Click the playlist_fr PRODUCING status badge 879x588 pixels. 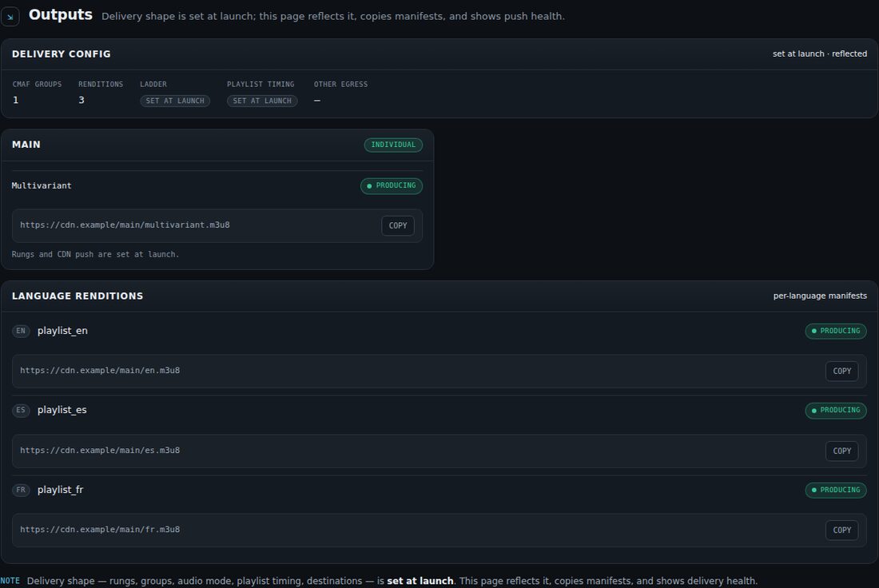click(835, 490)
